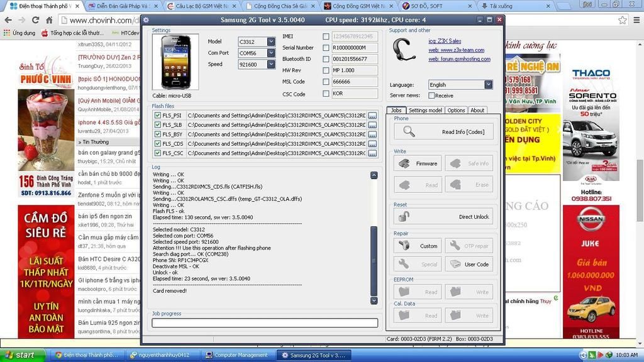The image size is (644, 362).
Task: Browse for the FLS_SLB file
Action: point(372,125)
